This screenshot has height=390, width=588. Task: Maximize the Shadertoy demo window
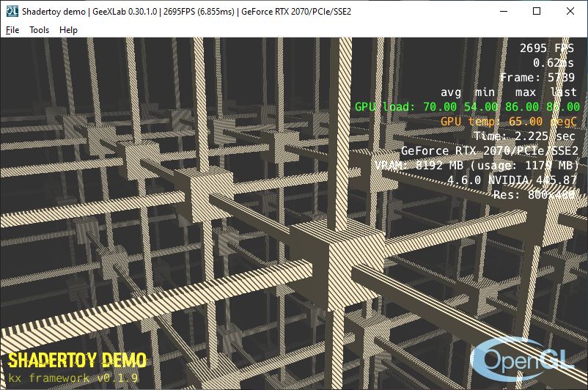[537, 11]
